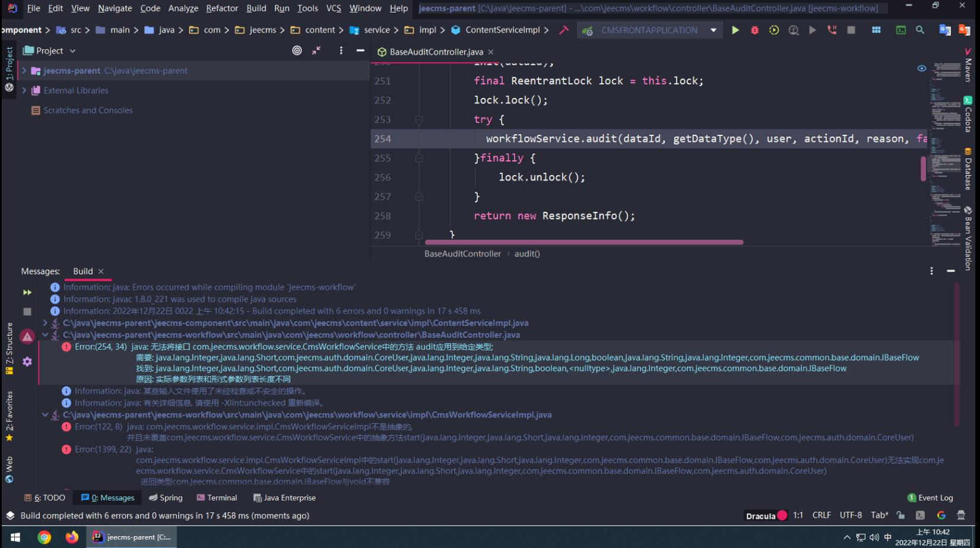
Task: Build project with the hammer icon
Action: 564,30
